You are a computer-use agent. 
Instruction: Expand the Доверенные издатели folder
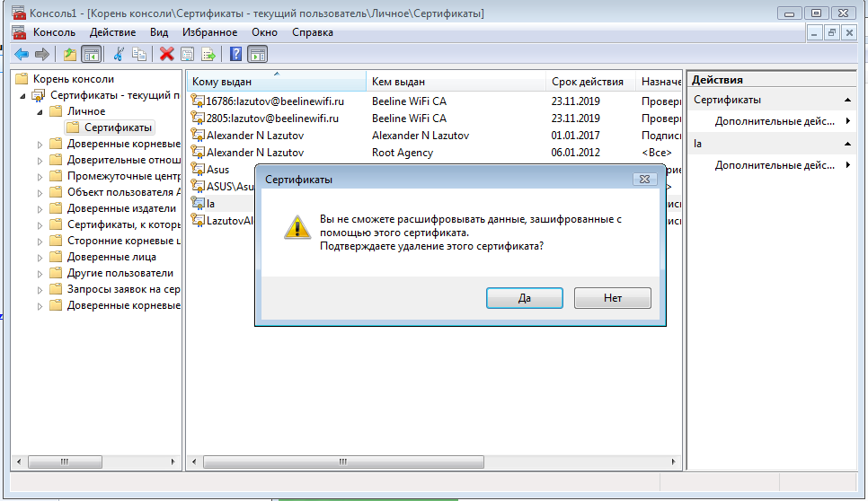pyautogui.click(x=40, y=209)
